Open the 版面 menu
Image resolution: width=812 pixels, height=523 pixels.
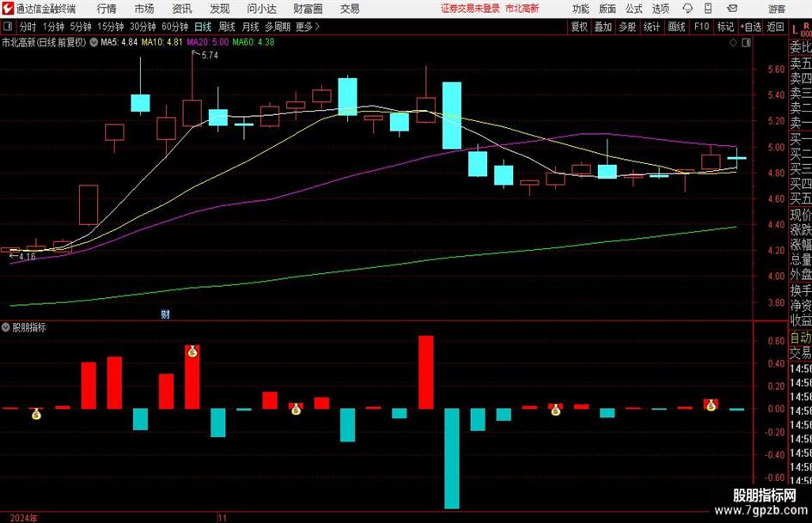(607, 9)
